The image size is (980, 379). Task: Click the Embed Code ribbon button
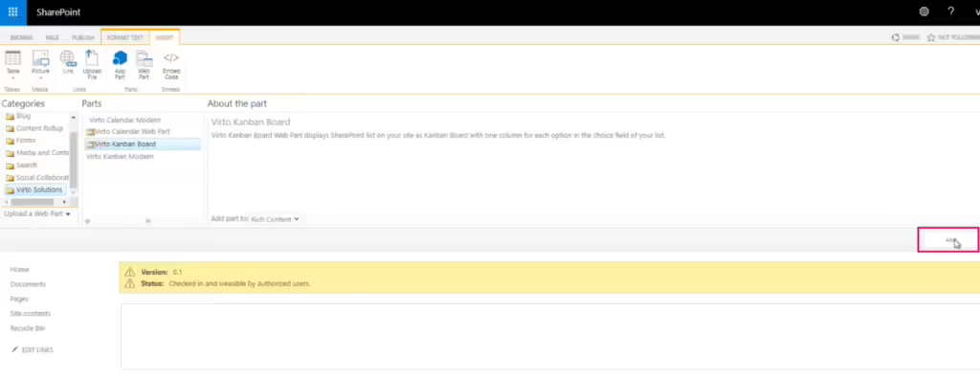tap(170, 65)
